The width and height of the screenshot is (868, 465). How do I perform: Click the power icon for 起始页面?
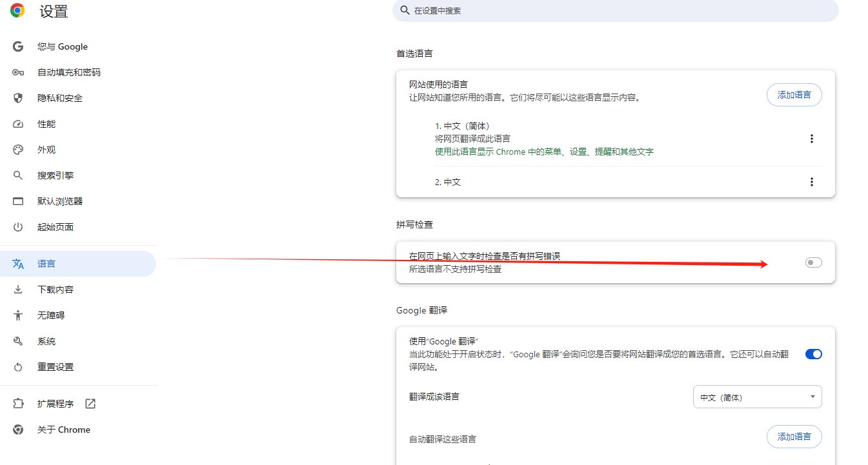coord(18,227)
